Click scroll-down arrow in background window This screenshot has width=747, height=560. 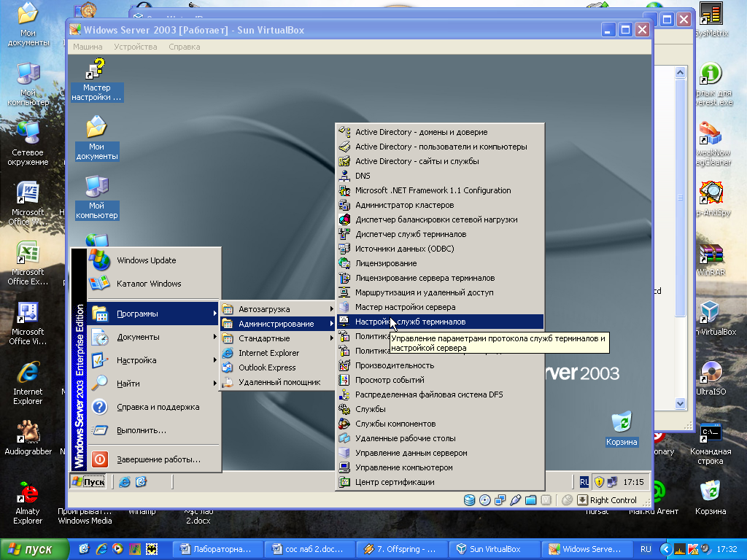click(x=680, y=403)
